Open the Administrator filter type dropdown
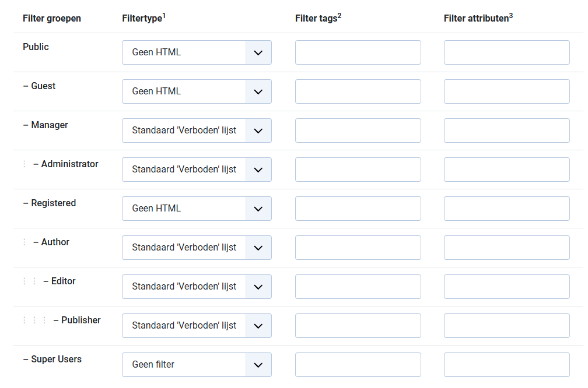This screenshot has width=588, height=388. [x=197, y=170]
